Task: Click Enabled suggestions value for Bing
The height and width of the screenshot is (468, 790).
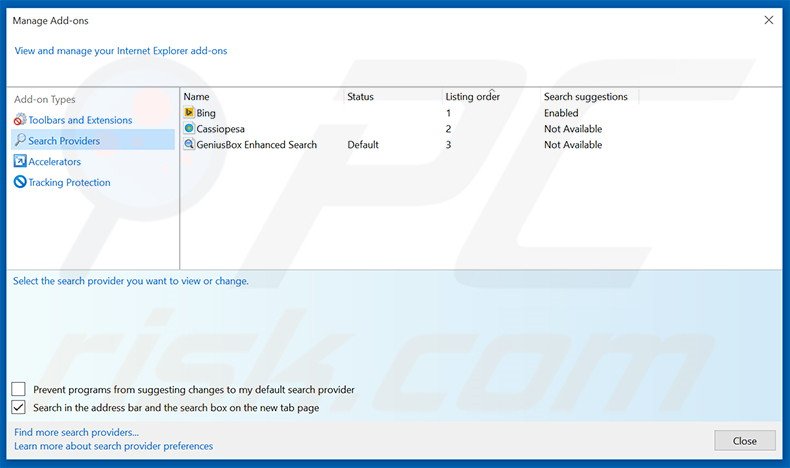Action: pos(561,113)
